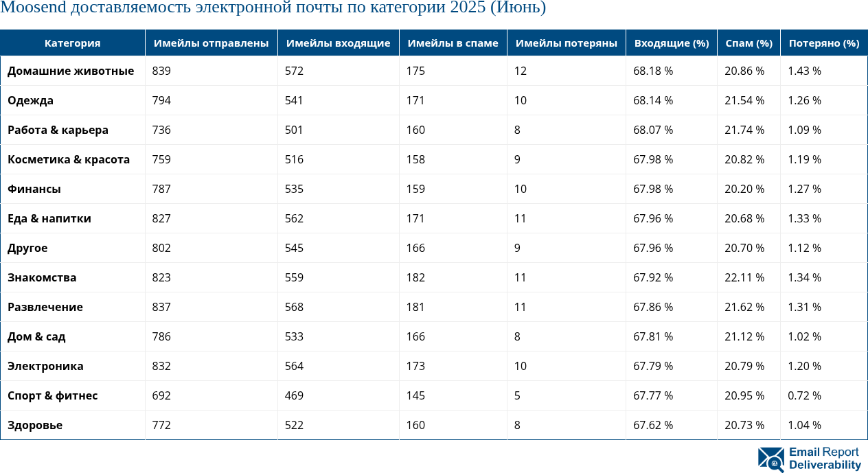Click sent value 839 for Домашние животные
868x473 pixels.
pyautogui.click(x=161, y=71)
